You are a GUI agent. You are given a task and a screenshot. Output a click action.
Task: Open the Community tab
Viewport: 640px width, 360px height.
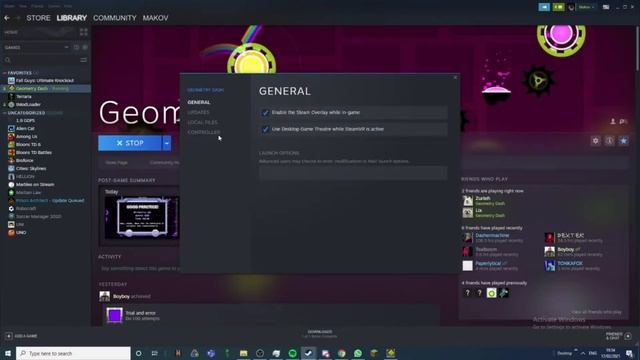pyautogui.click(x=115, y=18)
